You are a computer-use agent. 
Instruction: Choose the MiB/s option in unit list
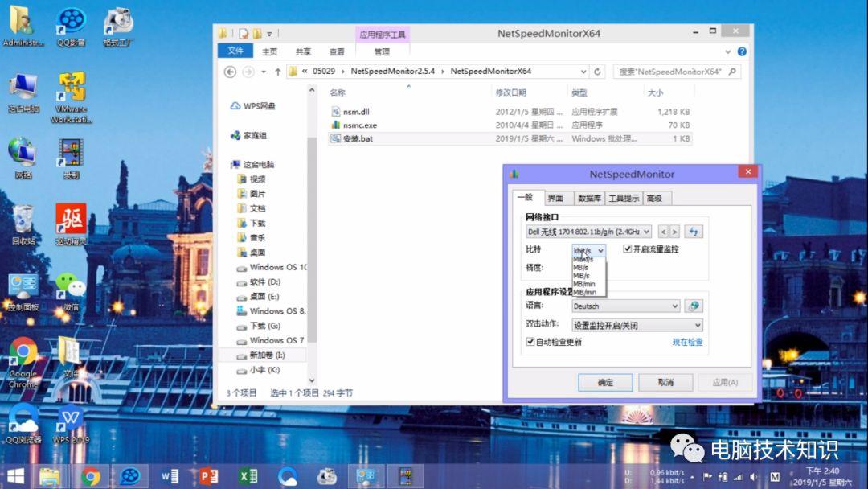pyautogui.click(x=581, y=276)
